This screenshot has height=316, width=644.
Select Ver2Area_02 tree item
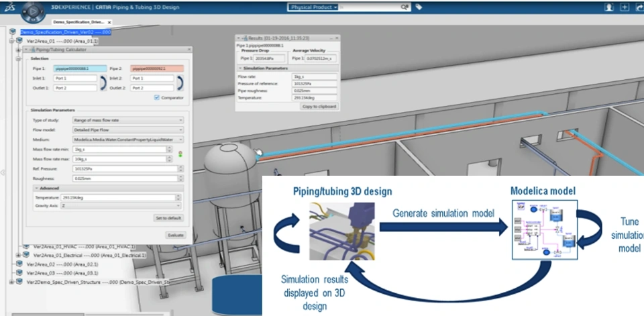[62, 264]
